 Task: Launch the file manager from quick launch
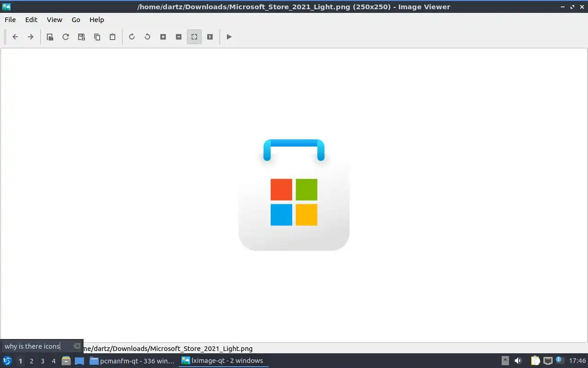66,361
